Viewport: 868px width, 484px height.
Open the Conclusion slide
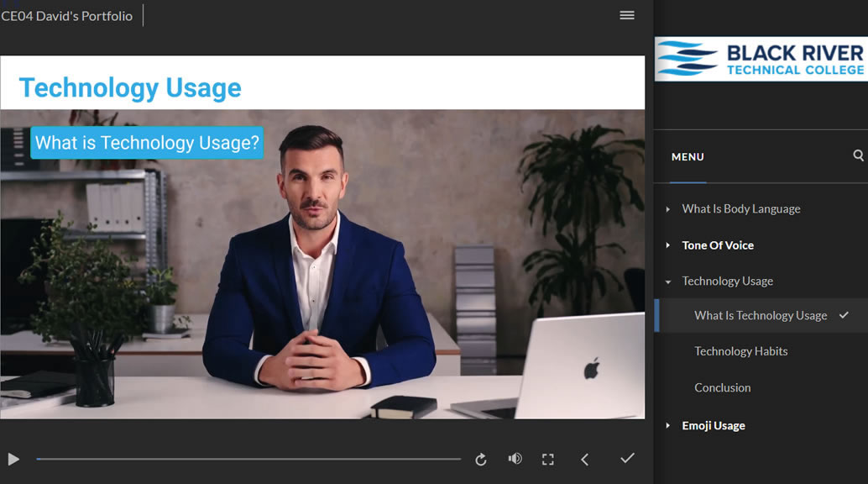(x=723, y=387)
